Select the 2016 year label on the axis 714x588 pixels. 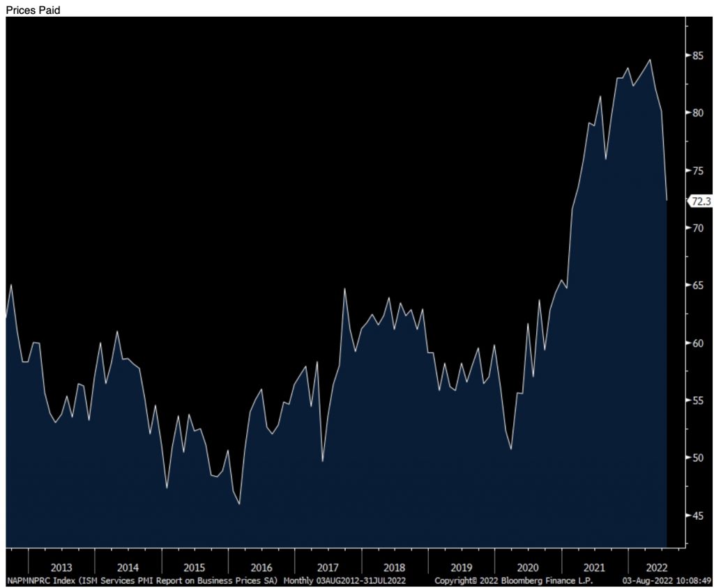pos(261,567)
